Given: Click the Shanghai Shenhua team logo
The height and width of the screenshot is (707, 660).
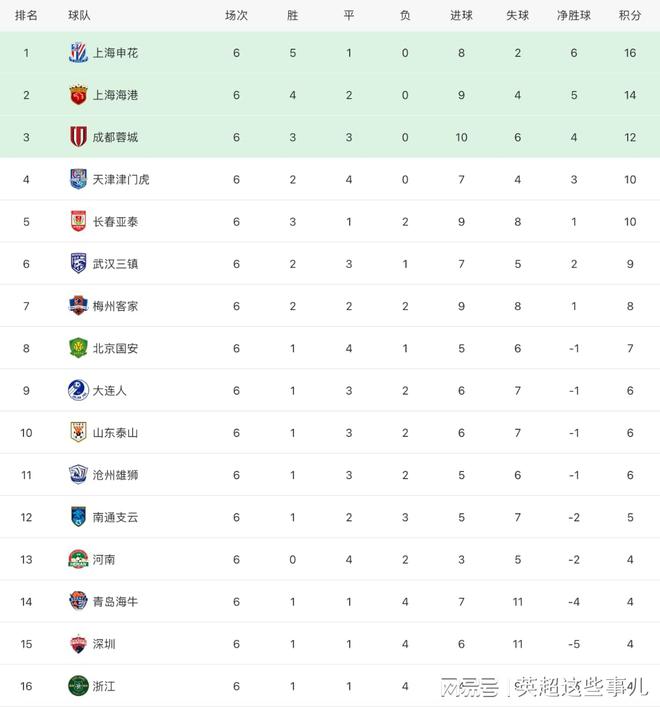Looking at the screenshot, I should [x=78, y=53].
